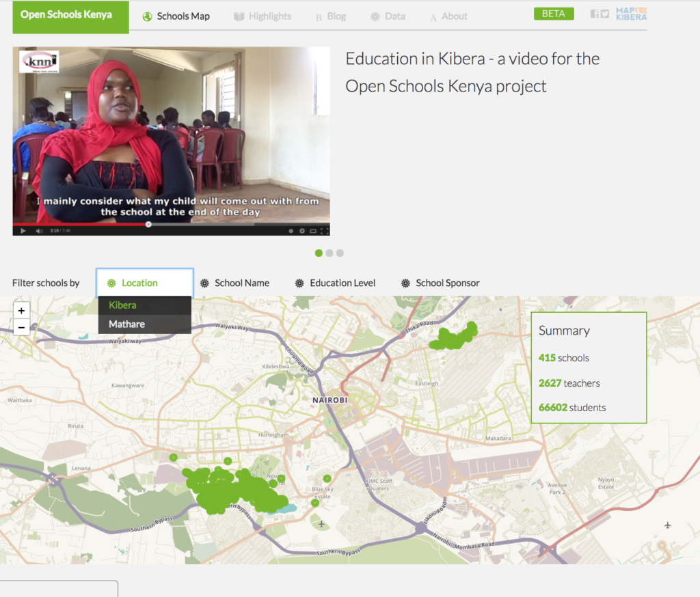This screenshot has height=597, width=700.
Task: Click the gear icon next to Education Level
Action: pyautogui.click(x=299, y=283)
